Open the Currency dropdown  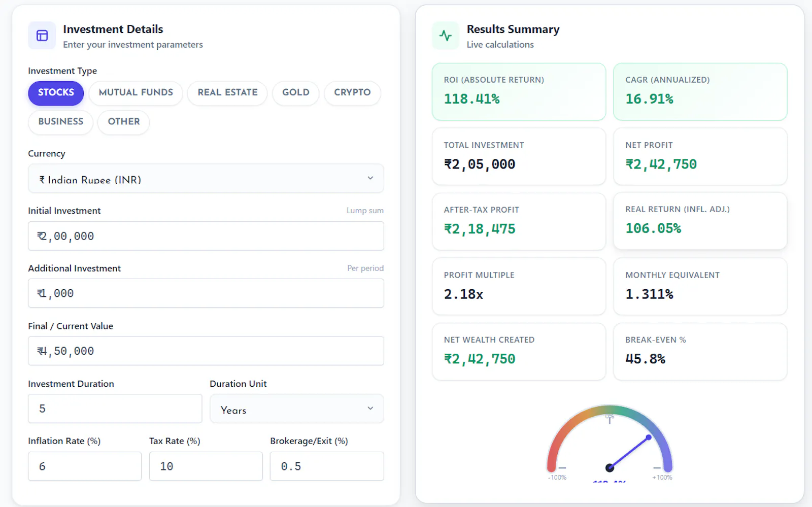(x=206, y=179)
